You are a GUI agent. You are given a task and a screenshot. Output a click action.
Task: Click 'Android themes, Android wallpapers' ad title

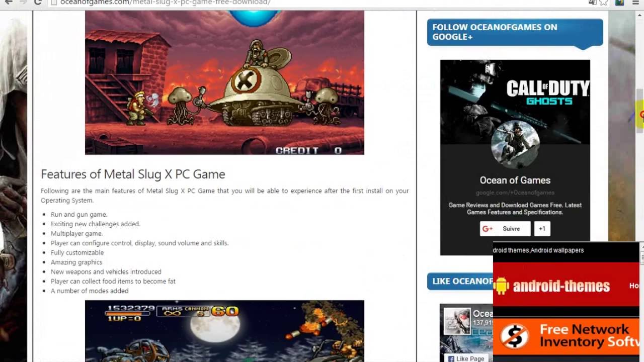pyautogui.click(x=538, y=250)
